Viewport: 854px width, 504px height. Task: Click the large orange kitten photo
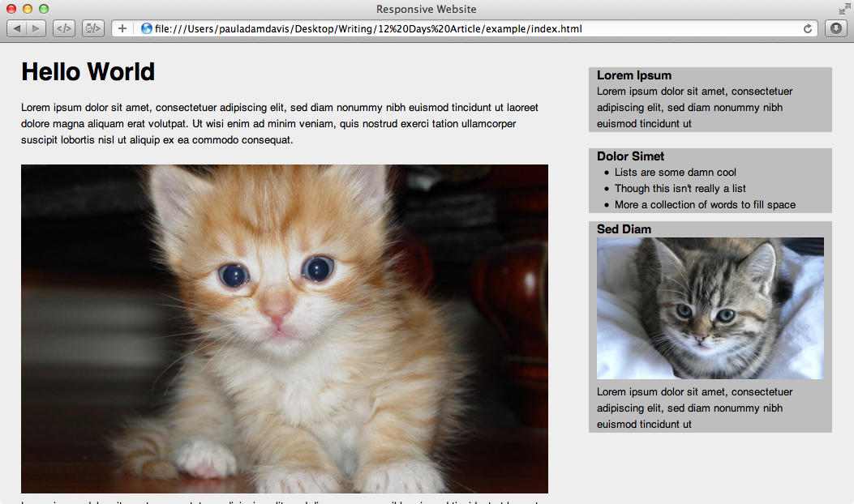click(285, 329)
